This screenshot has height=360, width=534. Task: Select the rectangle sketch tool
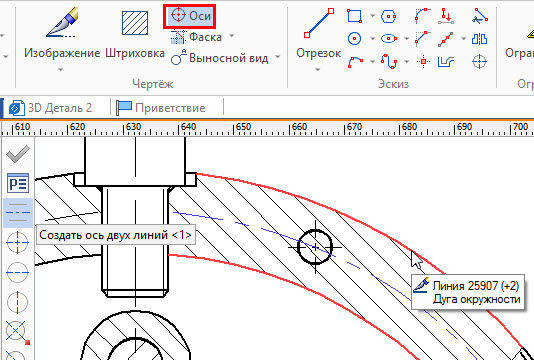point(355,16)
